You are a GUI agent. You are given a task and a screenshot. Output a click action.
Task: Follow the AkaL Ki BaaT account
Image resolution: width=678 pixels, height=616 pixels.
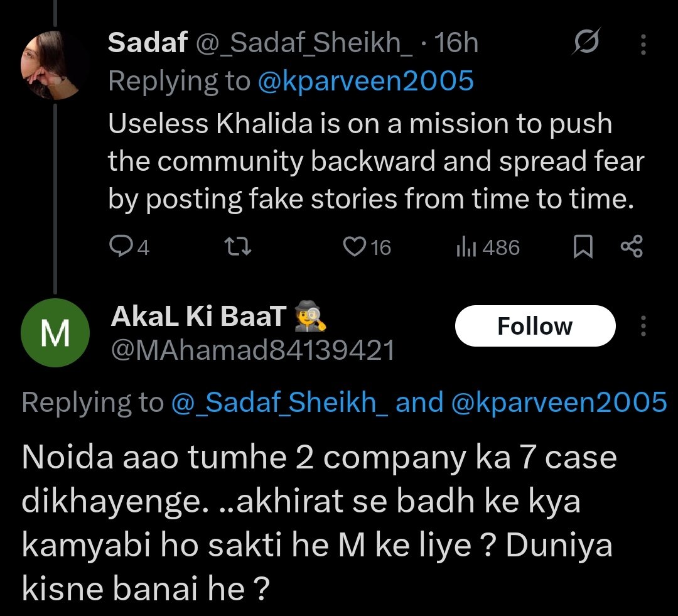(x=535, y=326)
